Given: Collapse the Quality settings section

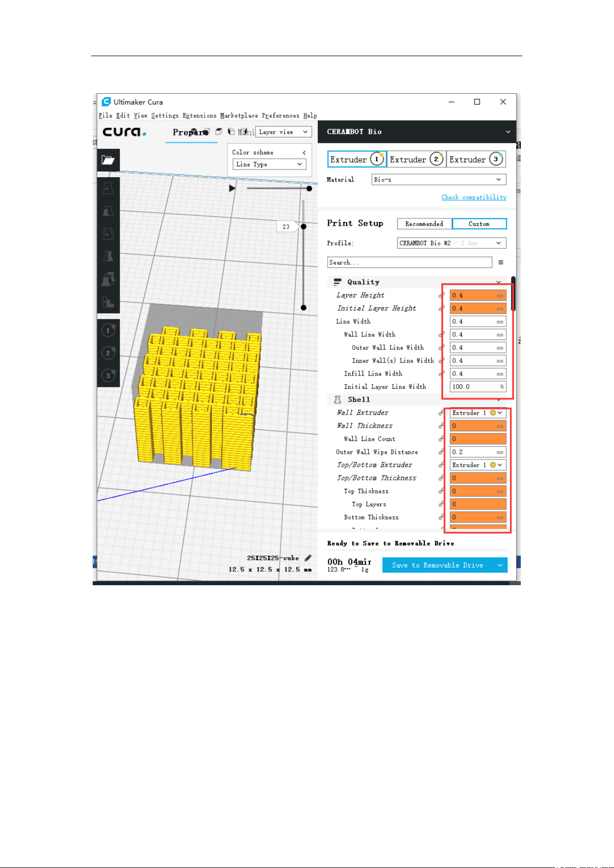Looking at the screenshot, I should (x=499, y=282).
